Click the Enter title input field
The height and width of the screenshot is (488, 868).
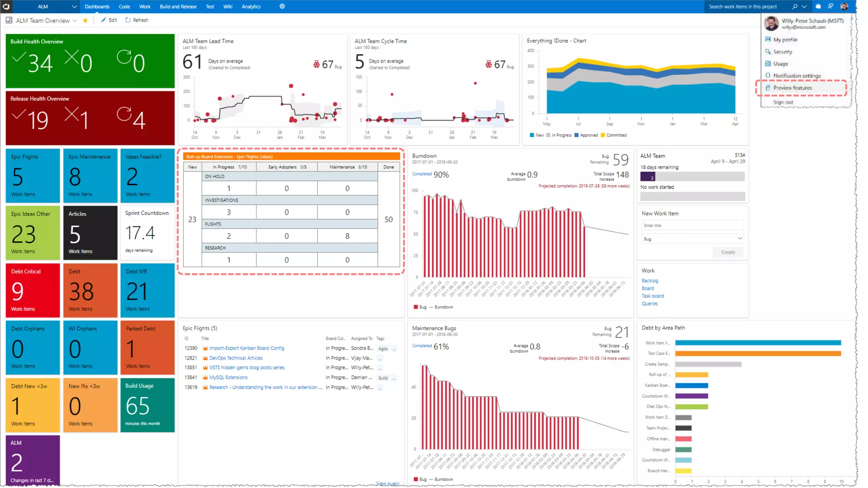(x=692, y=225)
